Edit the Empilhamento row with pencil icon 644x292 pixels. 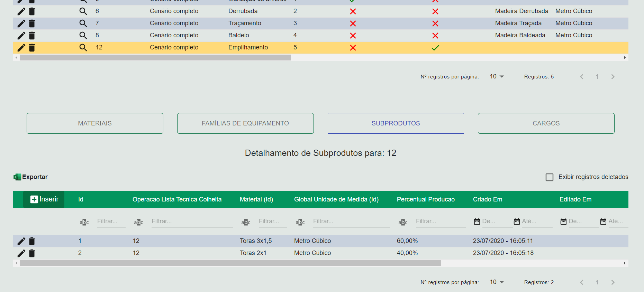point(21,48)
